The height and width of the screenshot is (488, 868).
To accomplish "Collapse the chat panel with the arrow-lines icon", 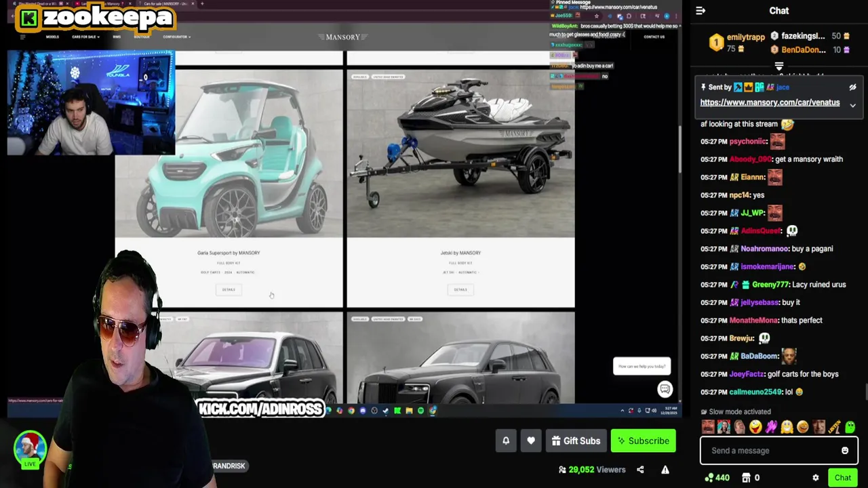I will [701, 11].
